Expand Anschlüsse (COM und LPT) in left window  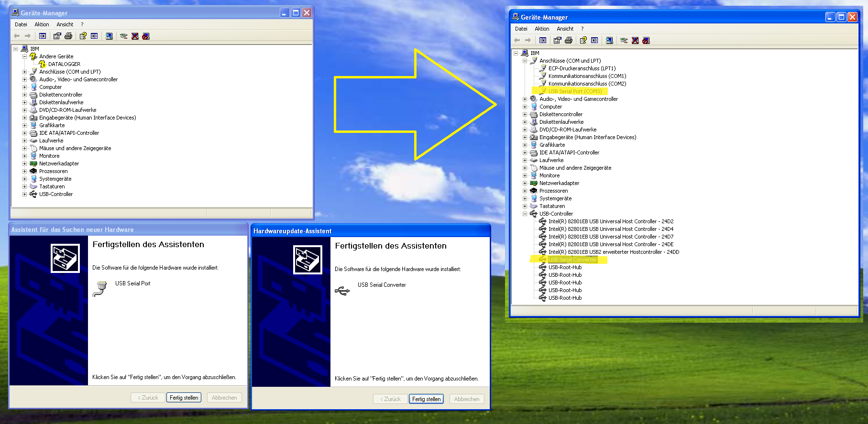[x=24, y=72]
